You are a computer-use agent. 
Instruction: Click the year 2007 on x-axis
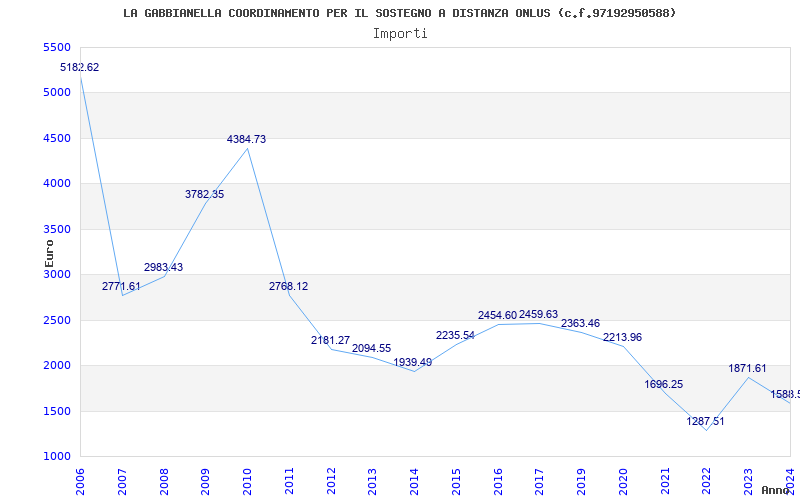point(122,482)
